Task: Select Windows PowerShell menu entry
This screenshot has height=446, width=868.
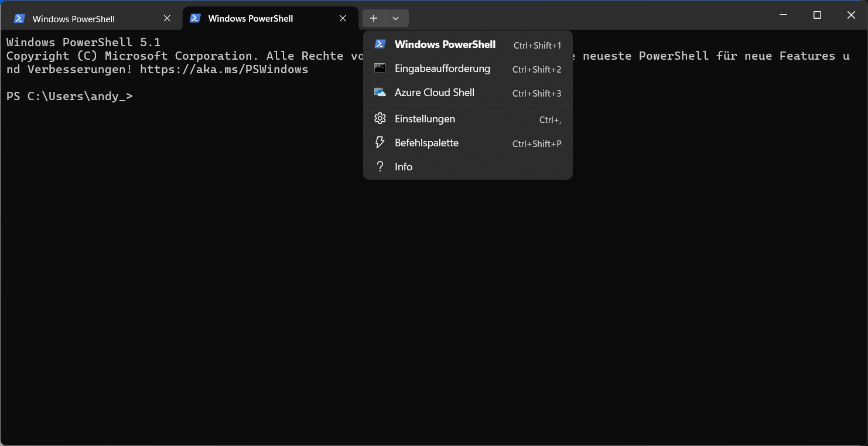Action: tap(468, 44)
